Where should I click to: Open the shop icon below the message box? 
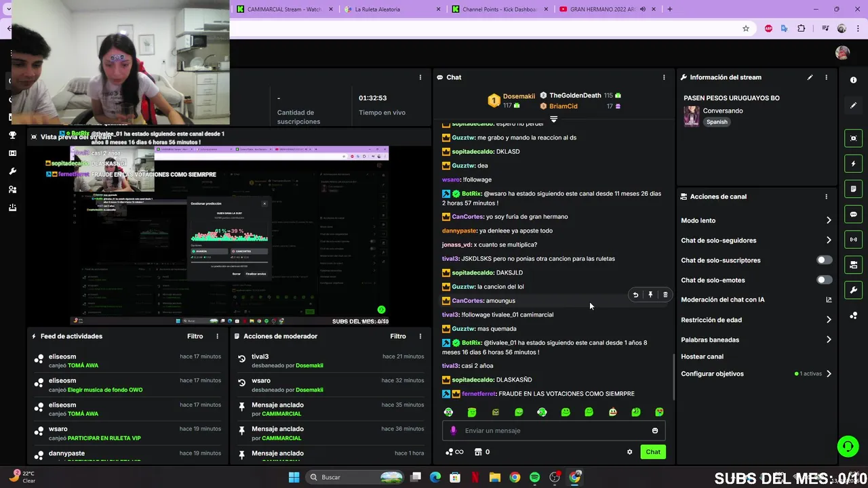coord(478,452)
